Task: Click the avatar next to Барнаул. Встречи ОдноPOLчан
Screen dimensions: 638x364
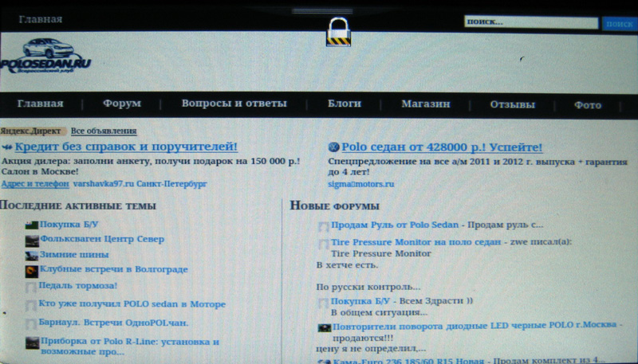Action: (31, 324)
